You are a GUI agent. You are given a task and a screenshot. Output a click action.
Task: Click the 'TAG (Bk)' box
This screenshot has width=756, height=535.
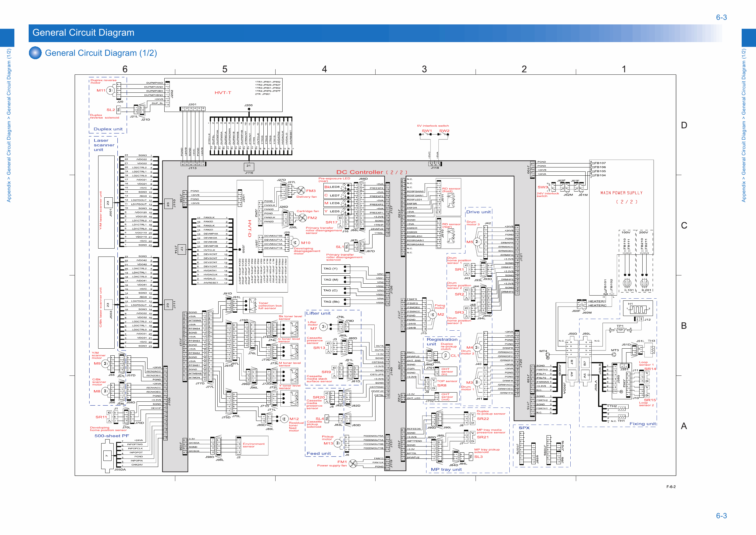pos(335,302)
